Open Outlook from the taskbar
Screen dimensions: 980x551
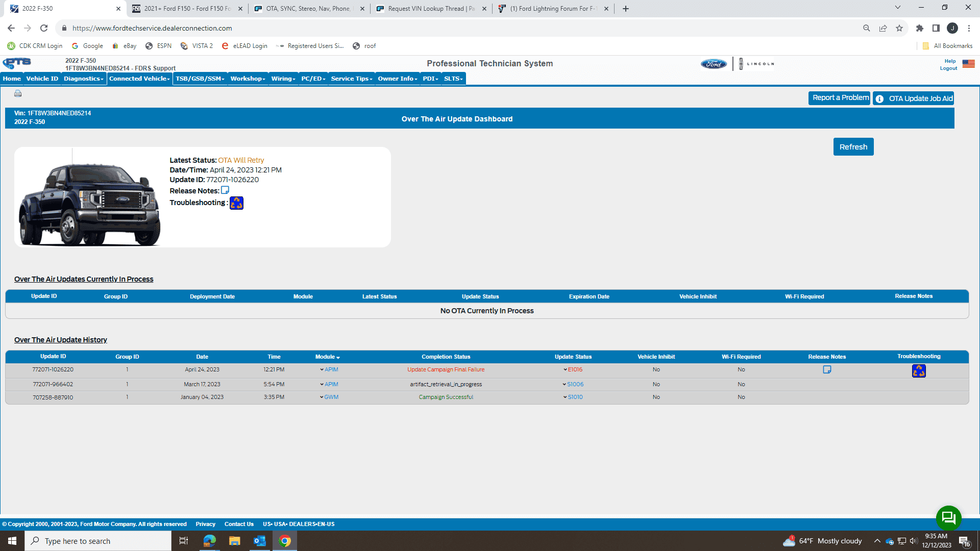(x=260, y=541)
